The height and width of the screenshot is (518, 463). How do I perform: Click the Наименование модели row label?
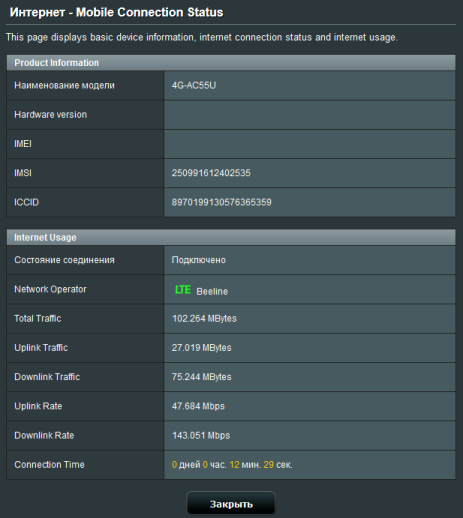[x=64, y=85]
